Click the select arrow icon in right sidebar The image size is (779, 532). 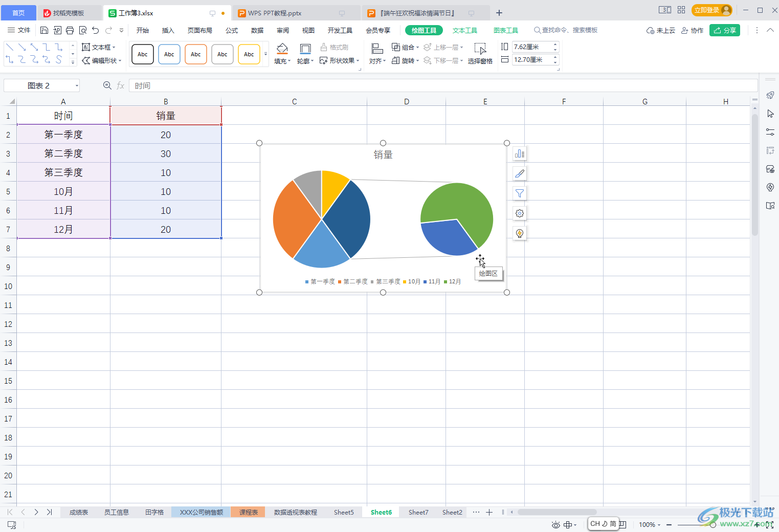(770, 114)
